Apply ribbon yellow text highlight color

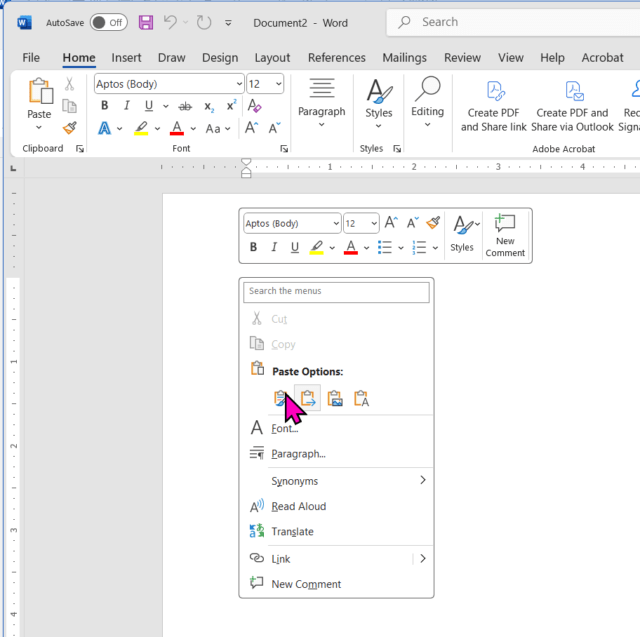(x=141, y=128)
